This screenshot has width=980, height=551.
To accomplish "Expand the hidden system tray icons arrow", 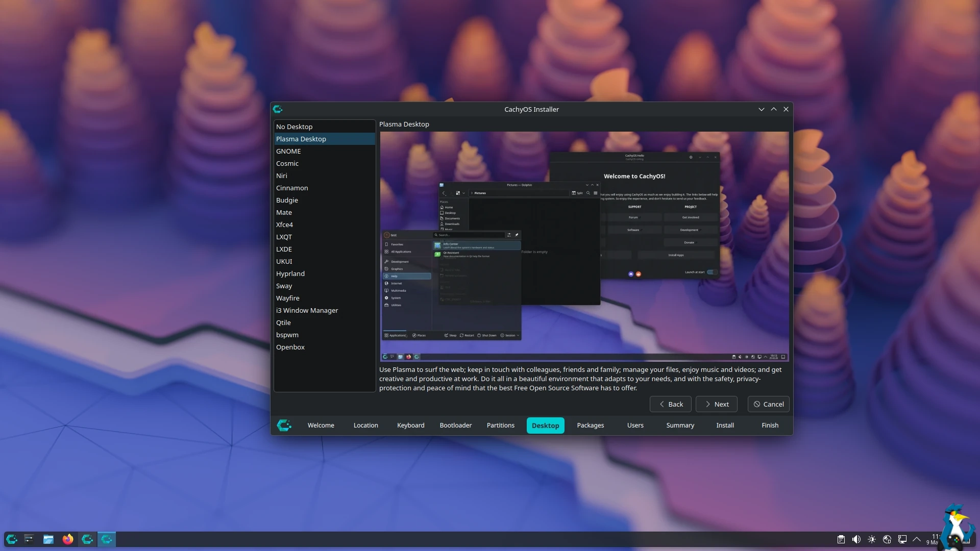I will pyautogui.click(x=917, y=539).
